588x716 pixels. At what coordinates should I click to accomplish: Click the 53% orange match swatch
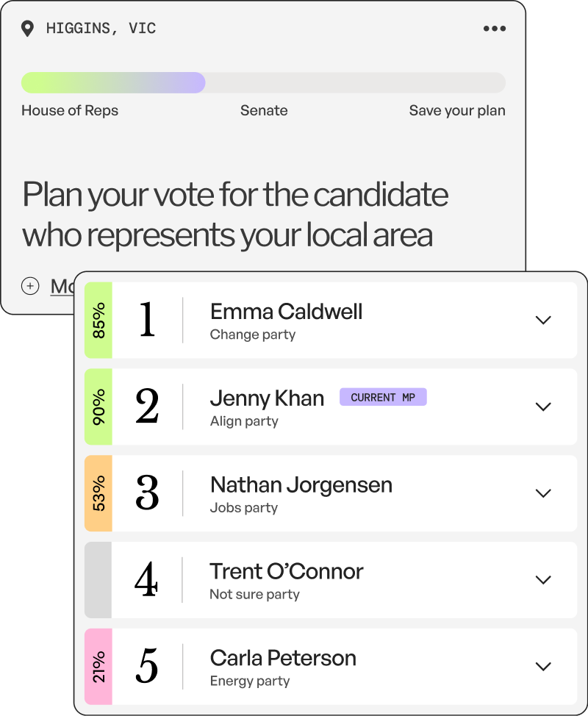click(98, 493)
